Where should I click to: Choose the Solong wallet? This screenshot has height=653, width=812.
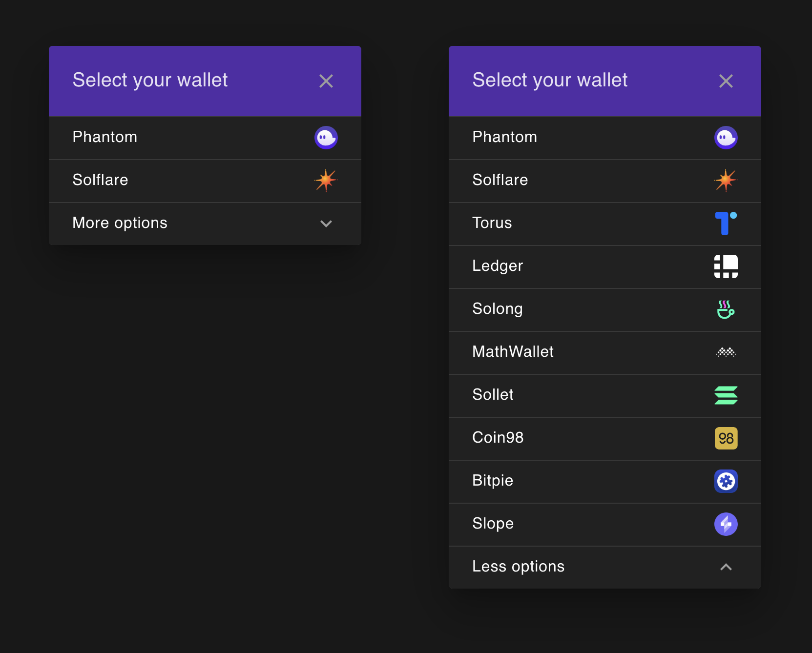click(x=605, y=310)
